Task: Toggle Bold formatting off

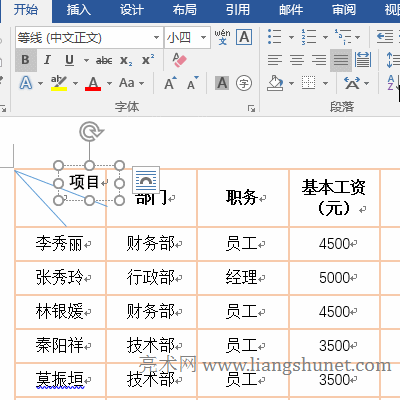Action: coord(26,60)
